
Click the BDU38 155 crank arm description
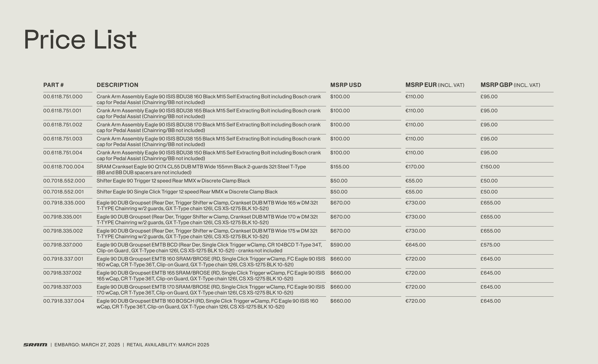coord(209,141)
